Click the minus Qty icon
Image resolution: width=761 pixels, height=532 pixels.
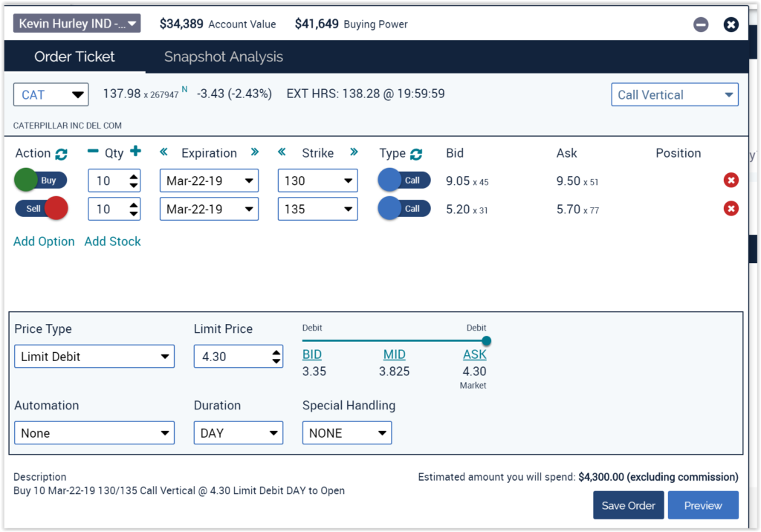pyautogui.click(x=93, y=152)
